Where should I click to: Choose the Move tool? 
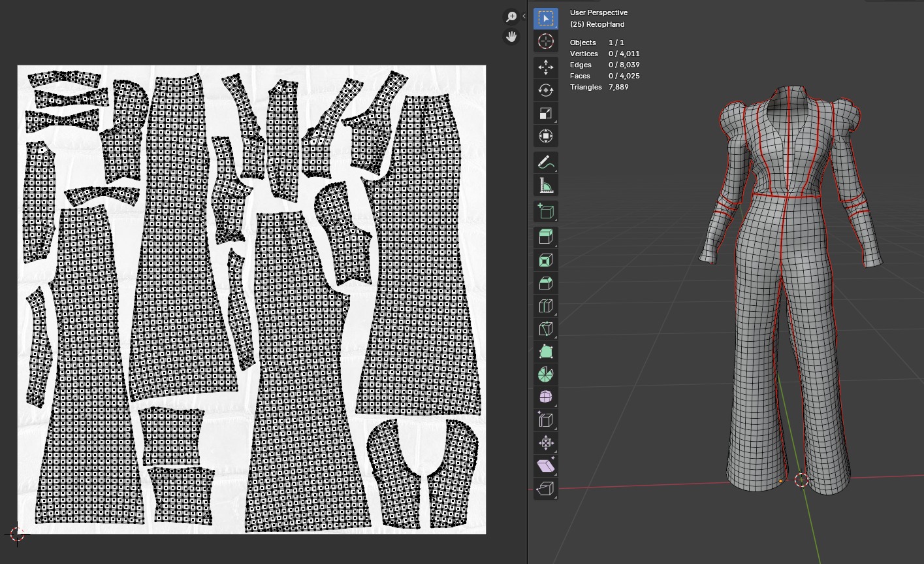546,67
